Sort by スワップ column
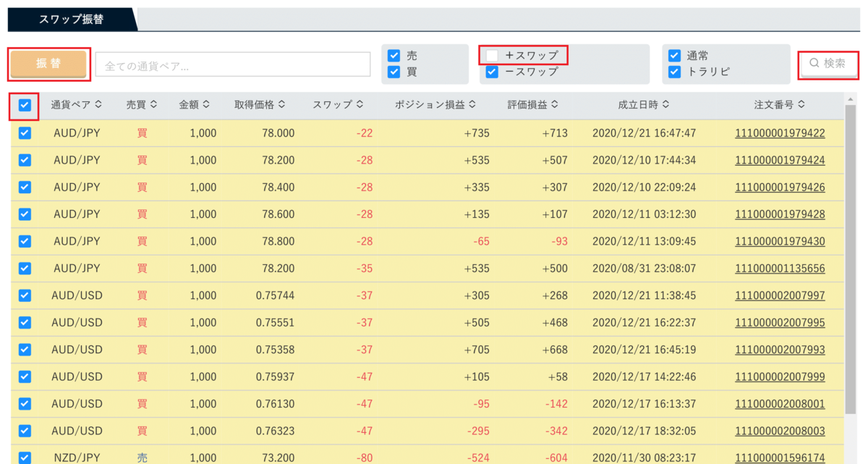Screen dimensions: 868x464 coord(337,105)
